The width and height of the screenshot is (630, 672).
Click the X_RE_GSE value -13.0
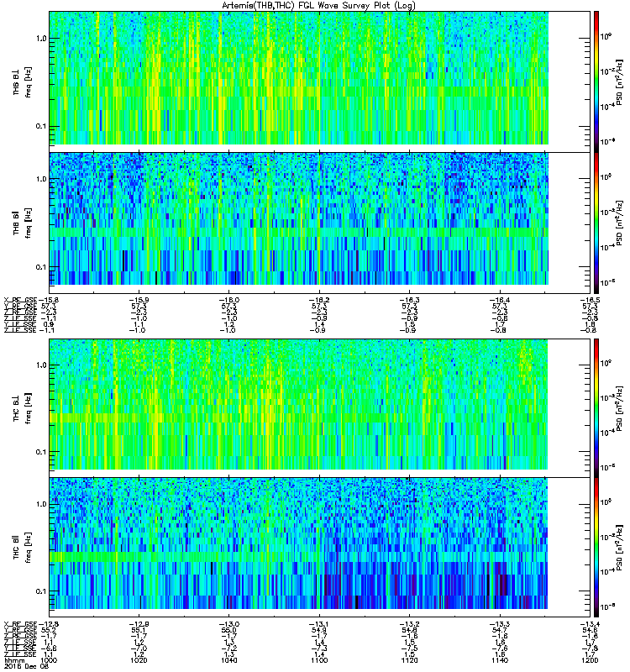click(229, 624)
